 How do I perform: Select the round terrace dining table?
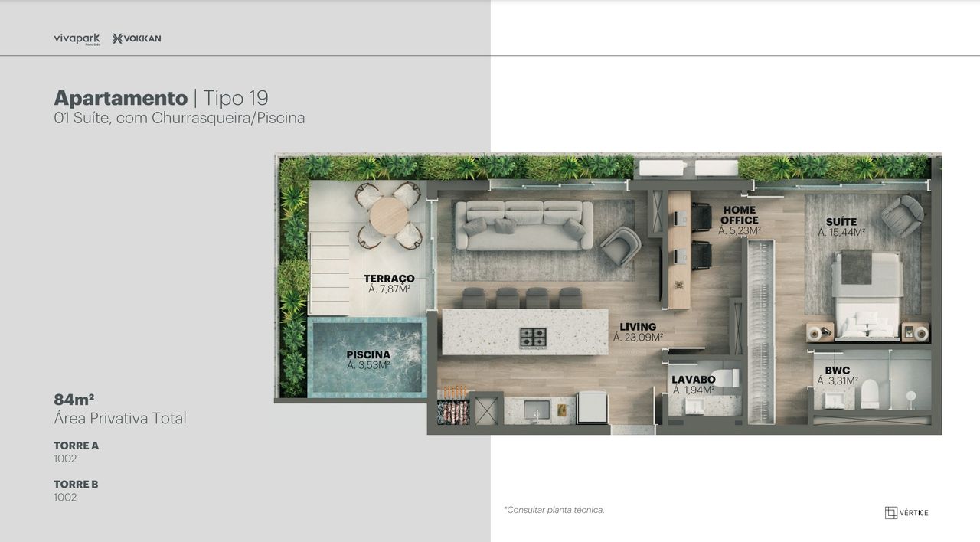389,216
